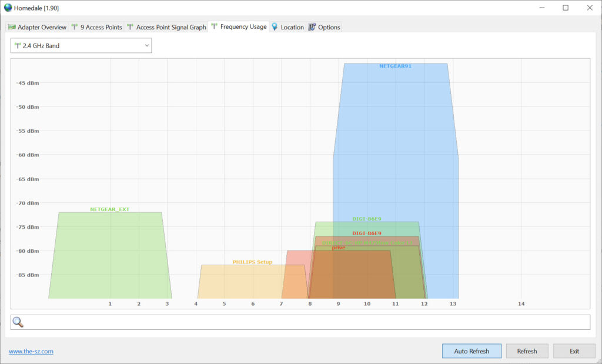Click the red DIGI-86E9 label
The width and height of the screenshot is (602, 364).
pos(367,233)
